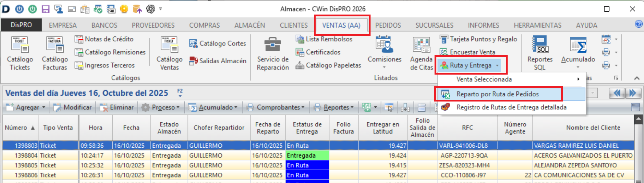
Task: Sort by the Número column header
Action: 20,128
